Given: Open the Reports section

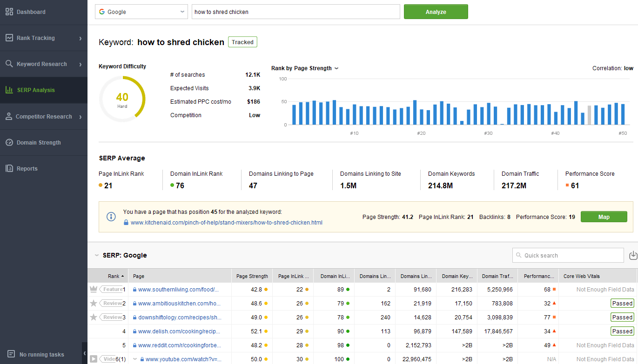Looking at the screenshot, I should tap(44, 169).
